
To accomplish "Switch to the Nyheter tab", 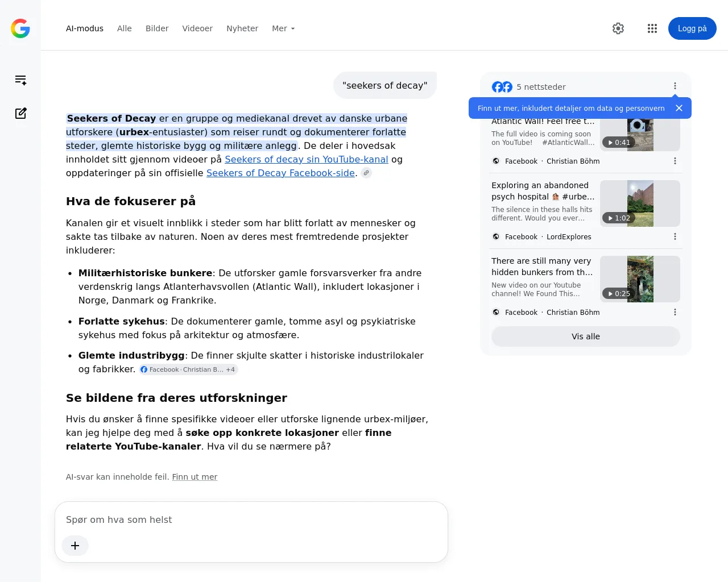I will 242,28.
